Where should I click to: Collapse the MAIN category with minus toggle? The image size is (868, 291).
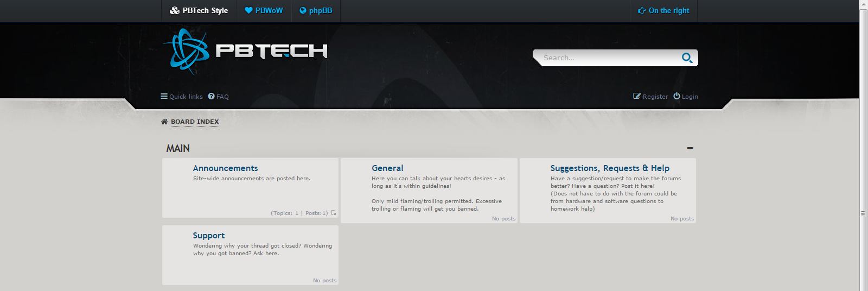click(690, 148)
